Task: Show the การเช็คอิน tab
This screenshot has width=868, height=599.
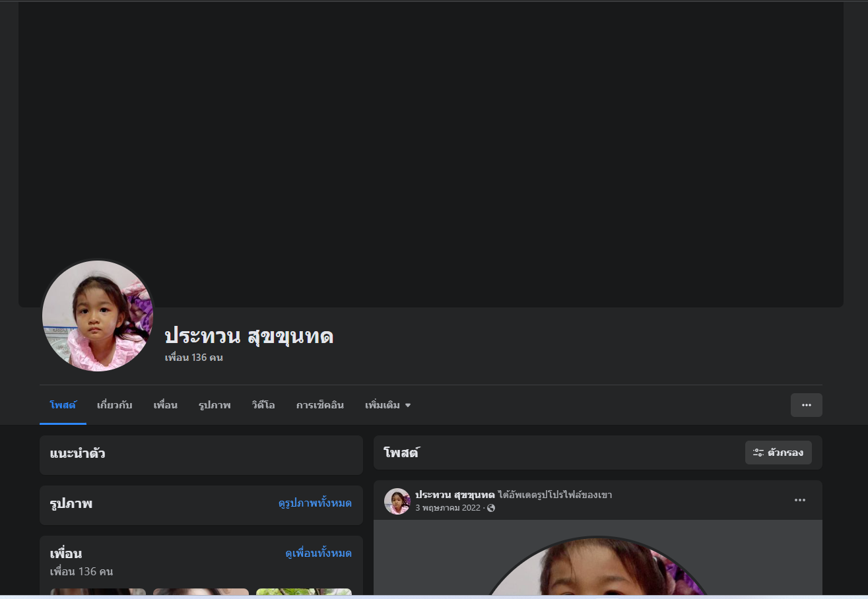Action: coord(320,405)
